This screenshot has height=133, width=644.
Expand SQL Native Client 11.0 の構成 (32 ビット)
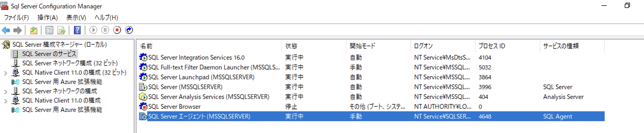tap(5, 73)
